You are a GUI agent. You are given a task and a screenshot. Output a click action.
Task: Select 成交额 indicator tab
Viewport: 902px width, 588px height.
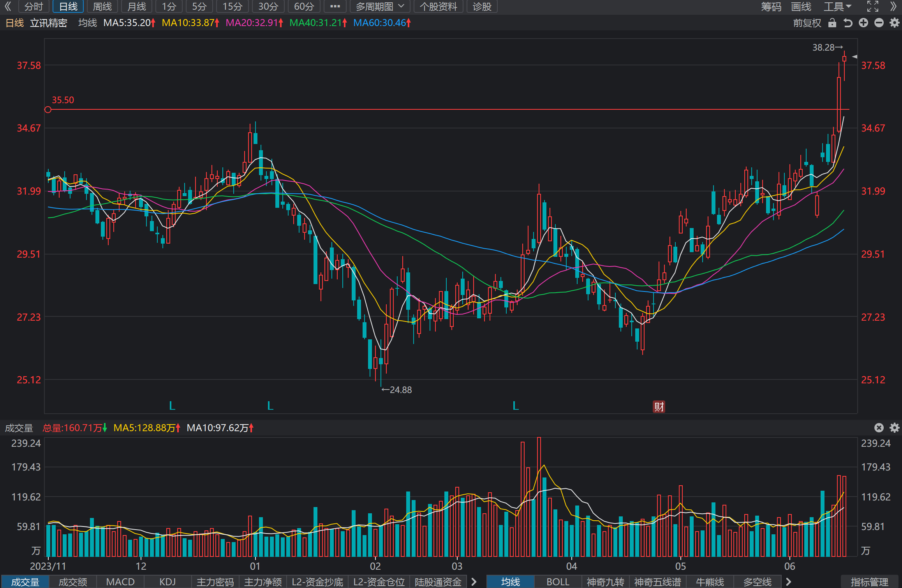73,582
